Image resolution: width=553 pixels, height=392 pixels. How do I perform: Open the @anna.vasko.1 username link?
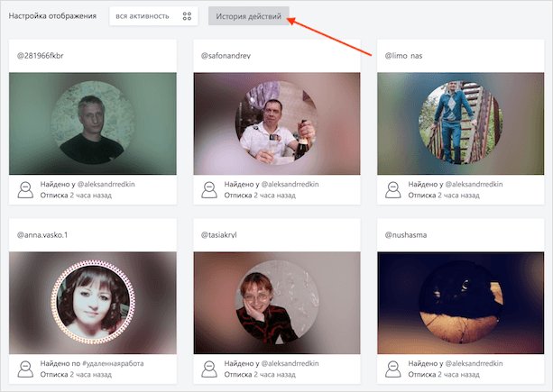[x=42, y=235]
